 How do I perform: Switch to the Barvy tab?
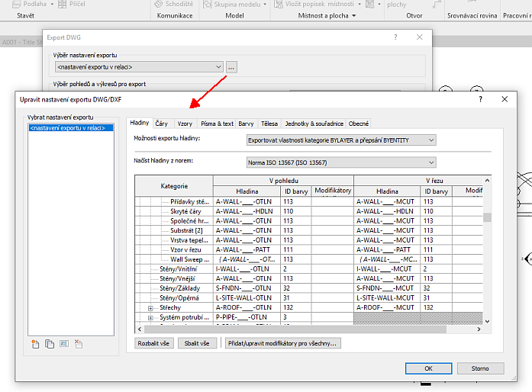pyautogui.click(x=246, y=124)
